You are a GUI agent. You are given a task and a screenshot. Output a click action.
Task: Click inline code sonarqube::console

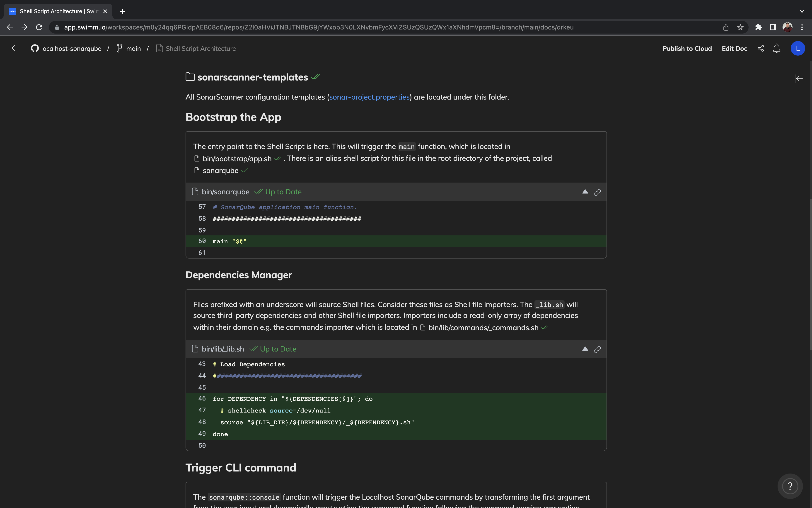click(244, 497)
